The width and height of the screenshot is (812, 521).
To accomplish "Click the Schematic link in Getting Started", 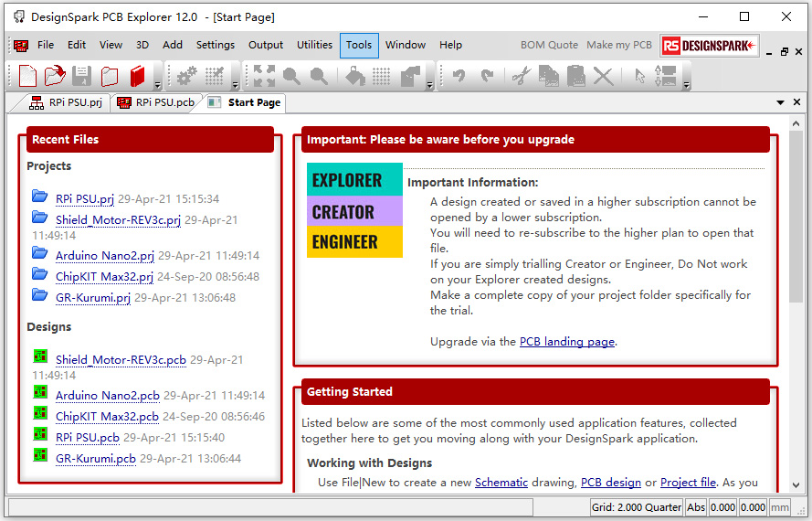I will coord(501,483).
